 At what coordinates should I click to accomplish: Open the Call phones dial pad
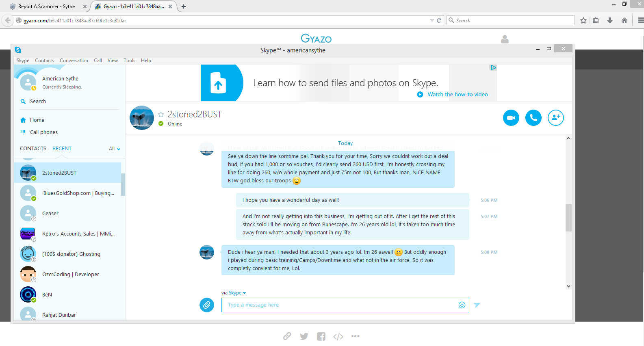click(39, 132)
